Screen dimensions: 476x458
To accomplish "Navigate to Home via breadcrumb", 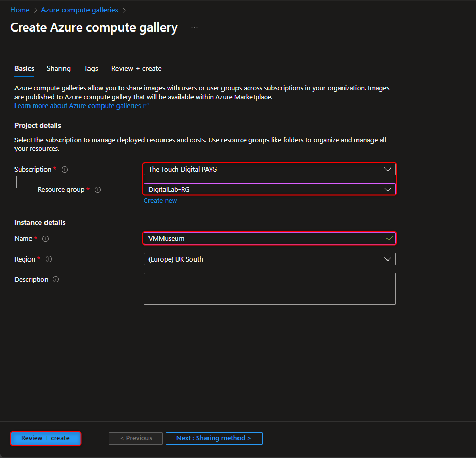I will [x=20, y=10].
